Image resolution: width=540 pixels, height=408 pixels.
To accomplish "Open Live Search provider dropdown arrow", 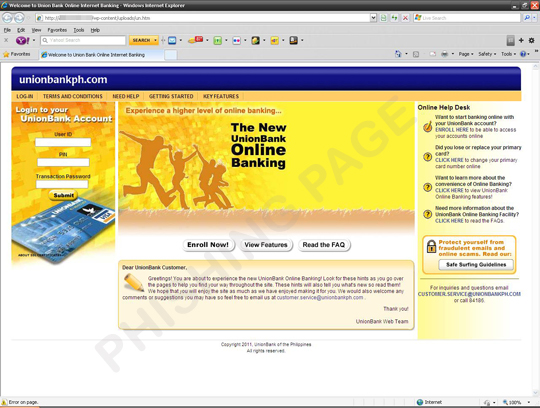I will 534,18.
